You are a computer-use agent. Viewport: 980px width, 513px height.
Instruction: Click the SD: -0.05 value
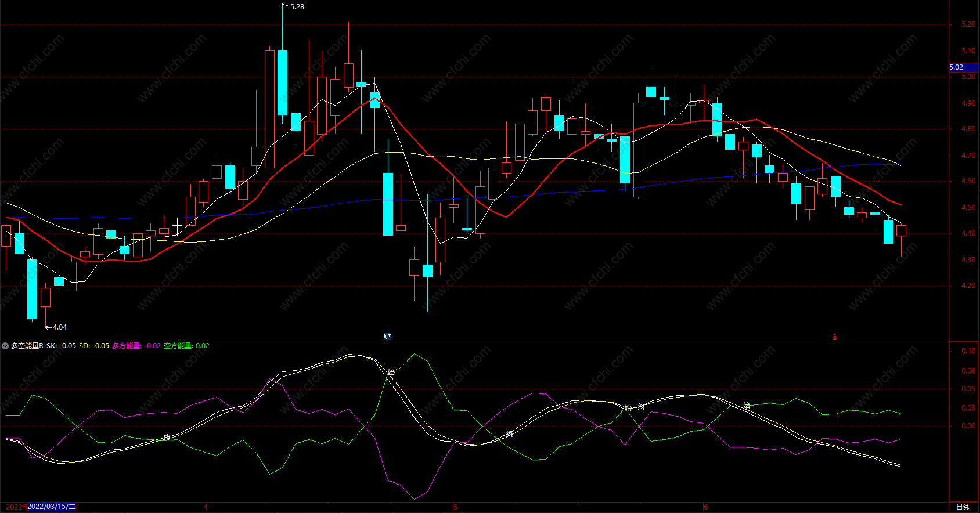coord(94,346)
